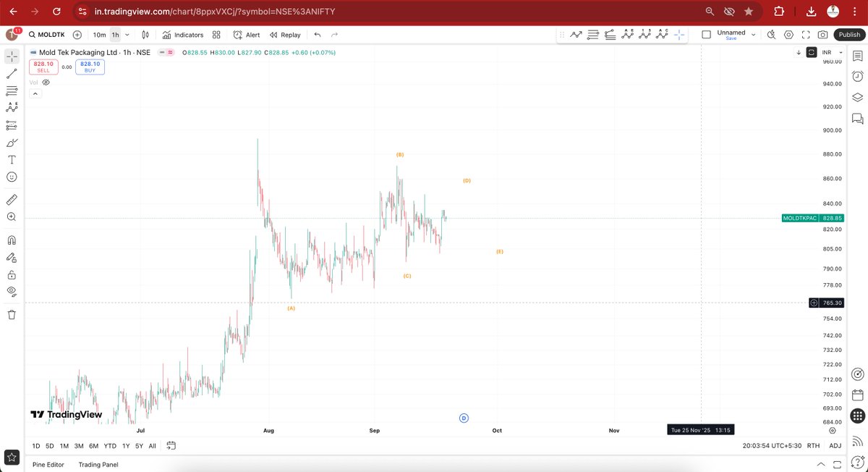Open the emoji and icons tool

pyautogui.click(x=12, y=177)
